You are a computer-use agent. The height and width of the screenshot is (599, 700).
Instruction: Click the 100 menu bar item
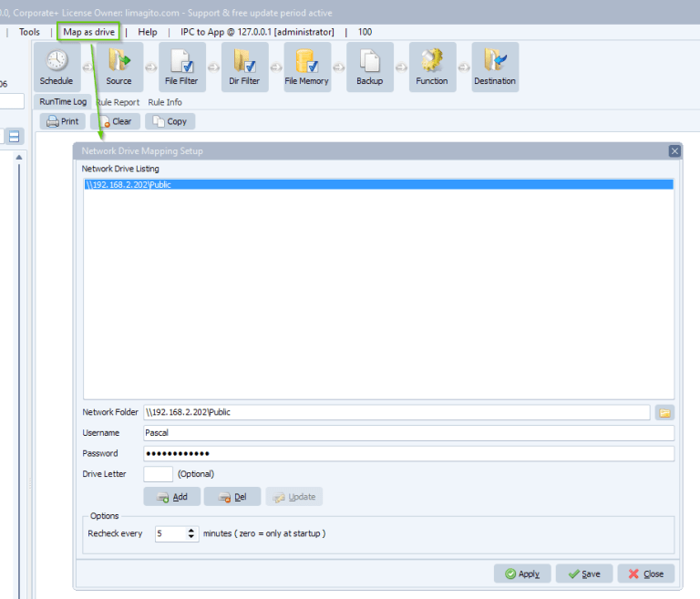pos(365,32)
